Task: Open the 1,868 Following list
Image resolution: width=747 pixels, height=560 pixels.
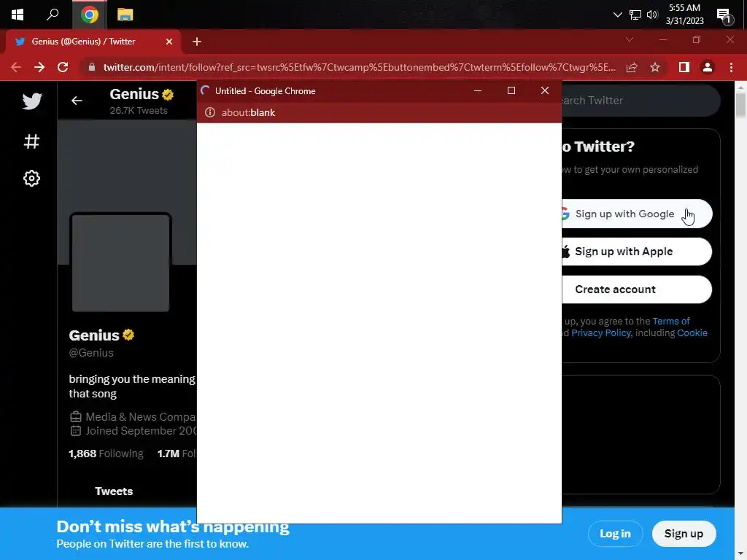Action: [x=106, y=454]
